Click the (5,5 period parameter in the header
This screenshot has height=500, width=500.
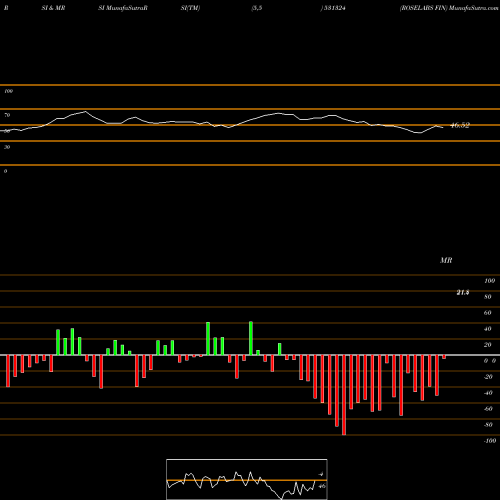257,8
